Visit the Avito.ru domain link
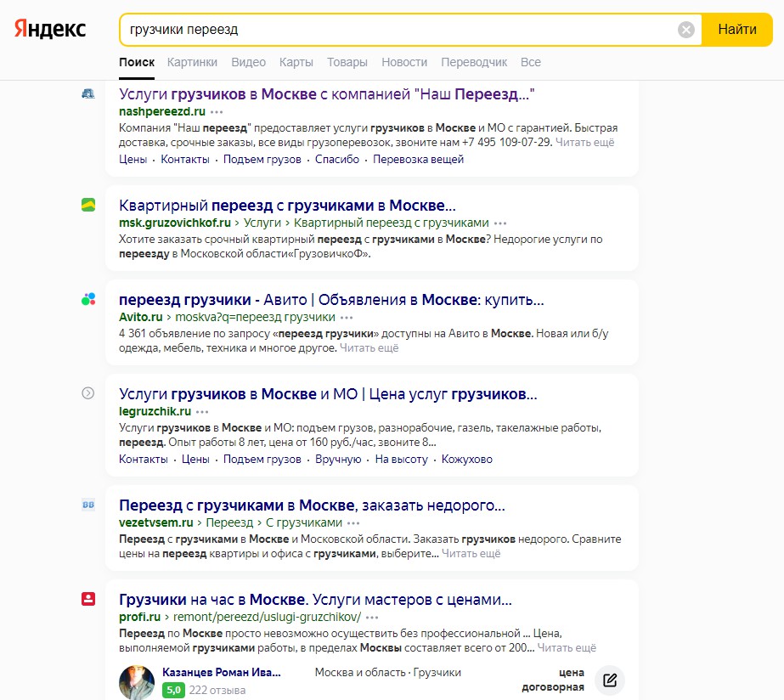Viewport: 784px width, 700px height. click(x=140, y=317)
